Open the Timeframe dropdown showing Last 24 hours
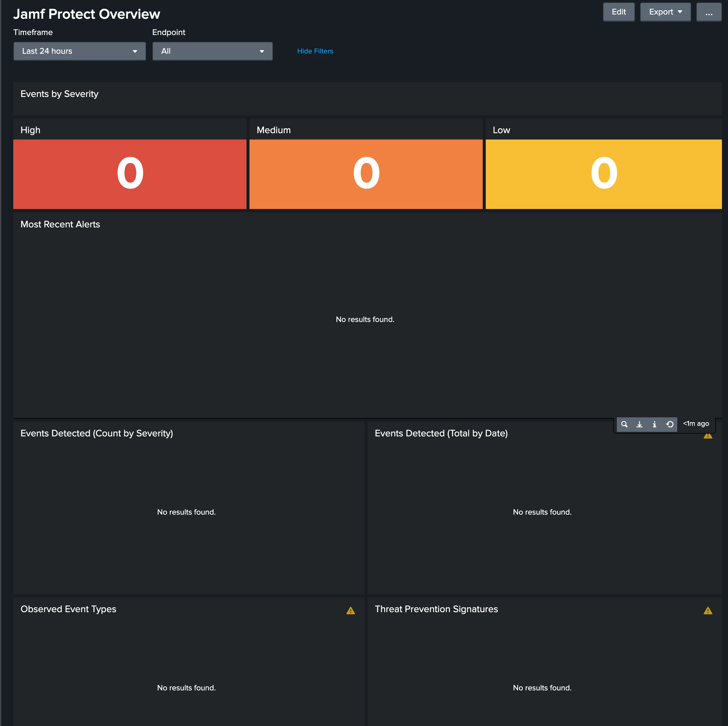The height and width of the screenshot is (726, 728). coord(79,51)
